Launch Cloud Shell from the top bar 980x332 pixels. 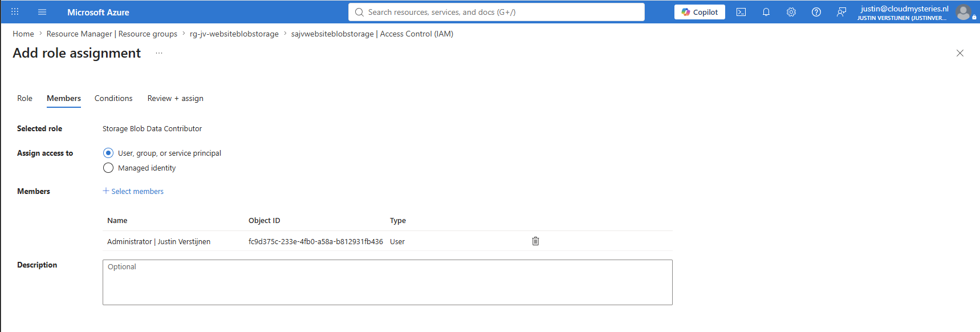coord(741,12)
